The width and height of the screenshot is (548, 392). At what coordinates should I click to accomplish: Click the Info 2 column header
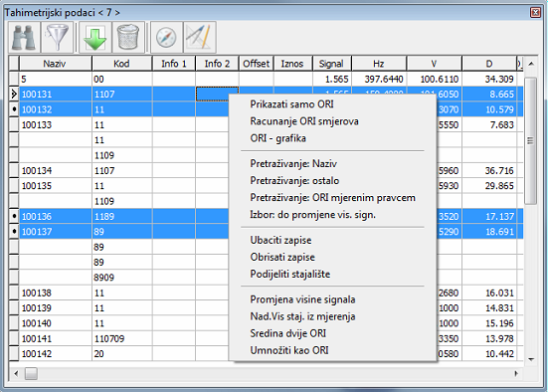(x=217, y=64)
